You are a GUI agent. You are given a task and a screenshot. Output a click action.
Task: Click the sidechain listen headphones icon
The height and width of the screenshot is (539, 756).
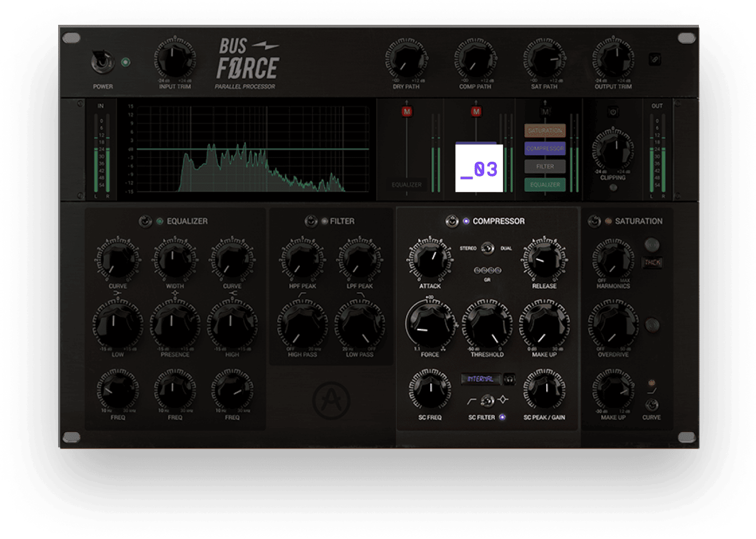509,379
